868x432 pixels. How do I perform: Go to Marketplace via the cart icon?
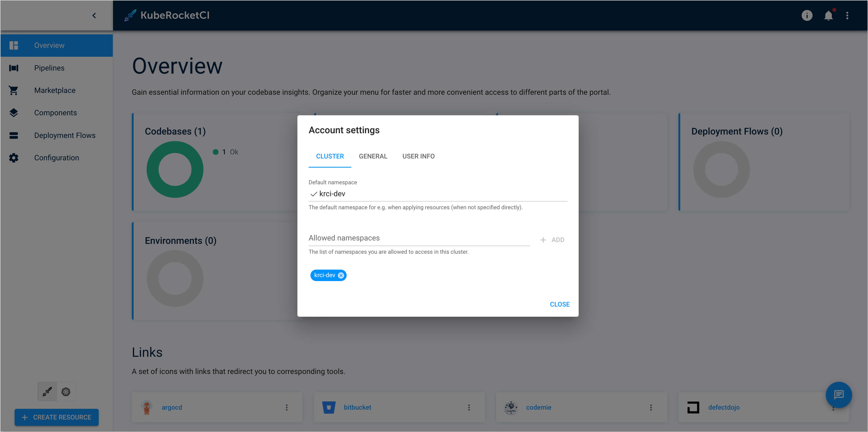coord(14,90)
